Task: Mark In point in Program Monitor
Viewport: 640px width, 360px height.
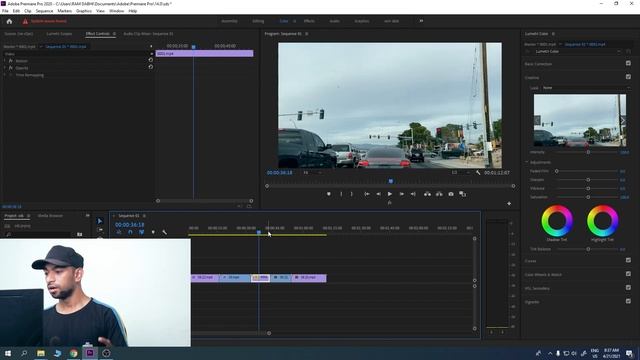Action: tap(341, 194)
